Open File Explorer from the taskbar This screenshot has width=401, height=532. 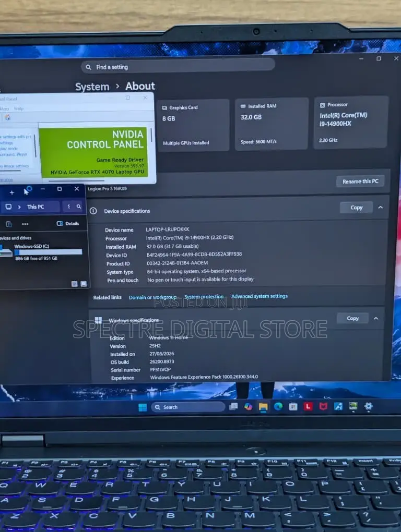[x=263, y=406]
